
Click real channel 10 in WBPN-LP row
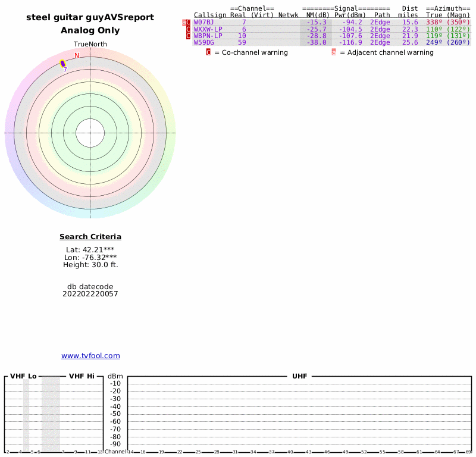click(x=242, y=36)
